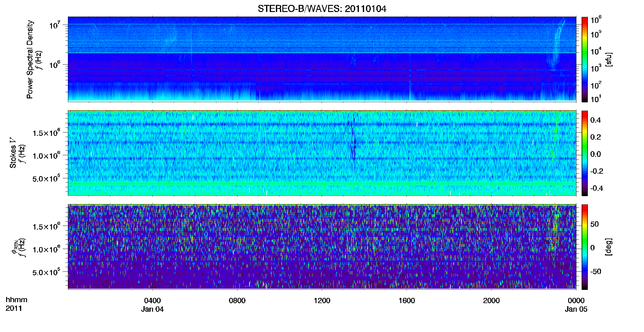Click the title "STEREO-B/WAVES: 20110104"

point(322,9)
